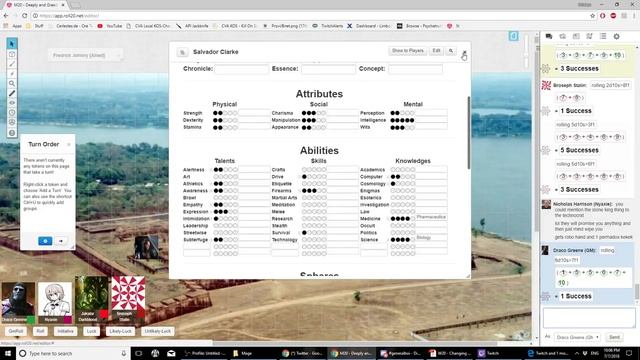
Task: Set Medicine to fifth dot
Action: click(413, 219)
